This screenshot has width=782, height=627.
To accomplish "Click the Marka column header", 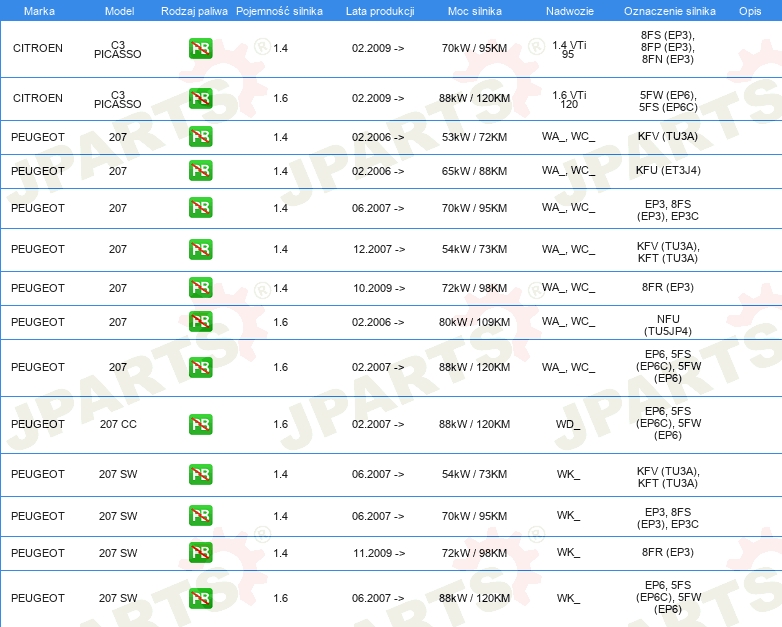I will pyautogui.click(x=39, y=11).
